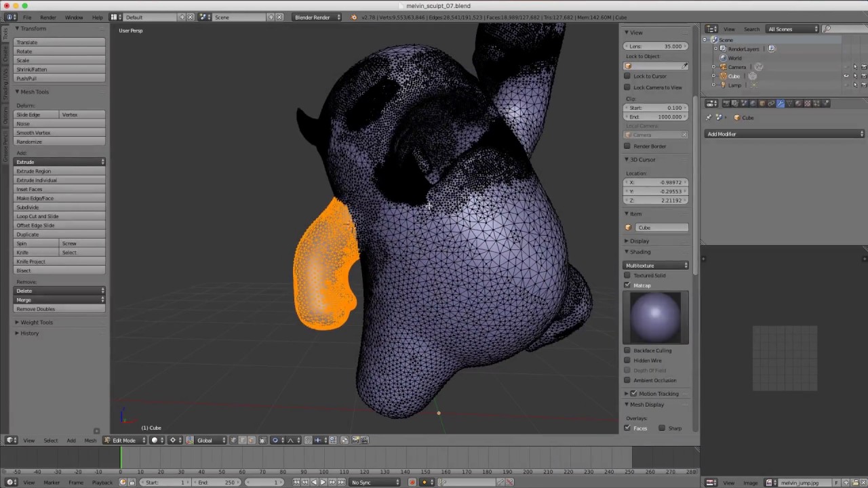This screenshot has height=488, width=868.
Task: Enable Ambient Occlusion checkbox
Action: coord(627,380)
